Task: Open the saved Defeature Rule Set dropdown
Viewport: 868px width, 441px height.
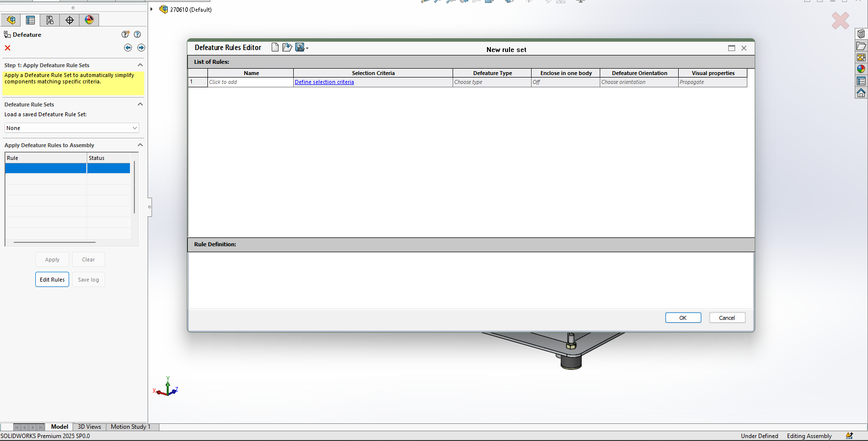Action: coord(72,128)
